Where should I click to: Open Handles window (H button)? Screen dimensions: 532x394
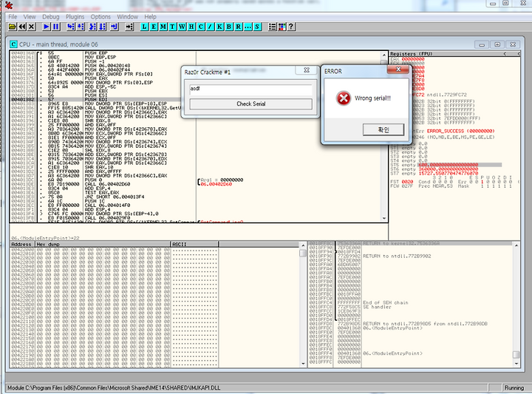coord(191,27)
